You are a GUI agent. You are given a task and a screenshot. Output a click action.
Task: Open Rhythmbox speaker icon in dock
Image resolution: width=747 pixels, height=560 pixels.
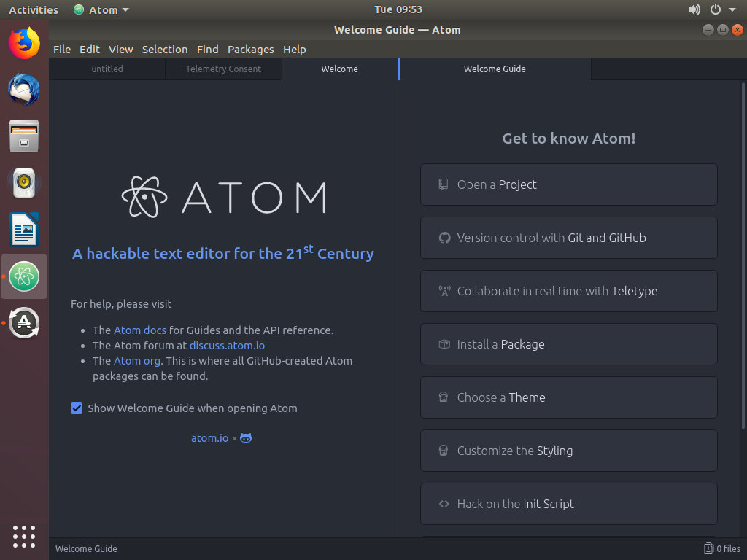[24, 183]
